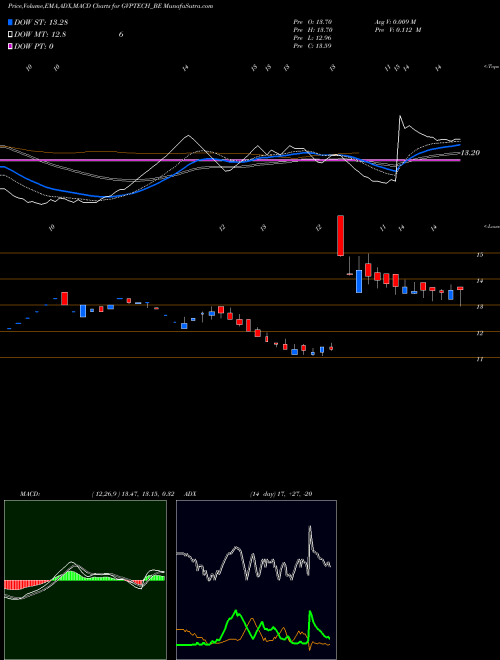This screenshot has width=500, height=660.
Task: Click the 12 price axis label
Action: click(x=479, y=333)
